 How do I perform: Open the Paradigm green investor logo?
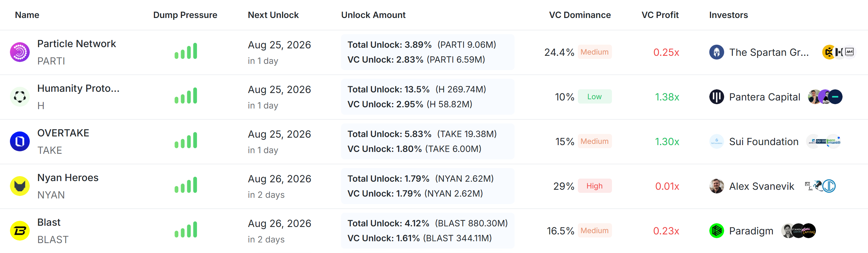716,231
